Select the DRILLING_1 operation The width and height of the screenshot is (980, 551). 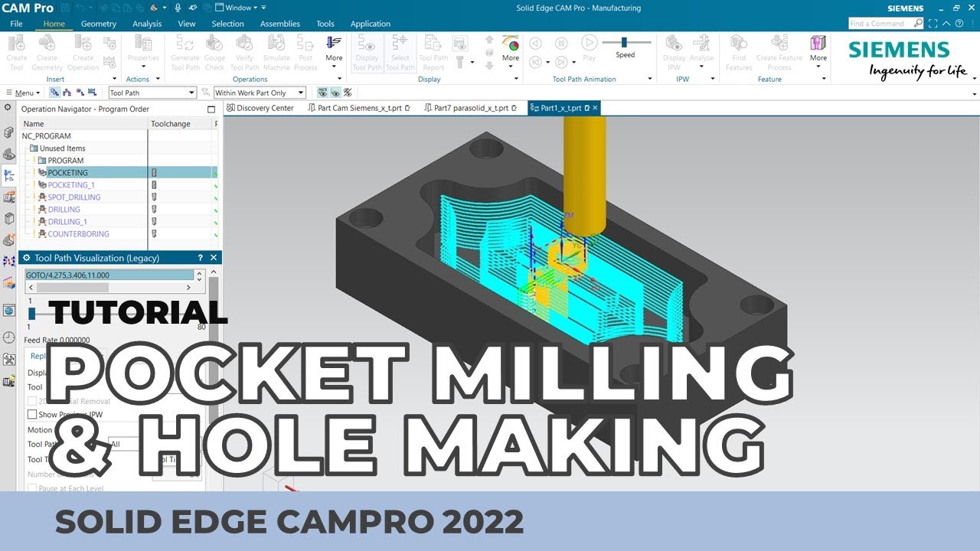point(67,222)
